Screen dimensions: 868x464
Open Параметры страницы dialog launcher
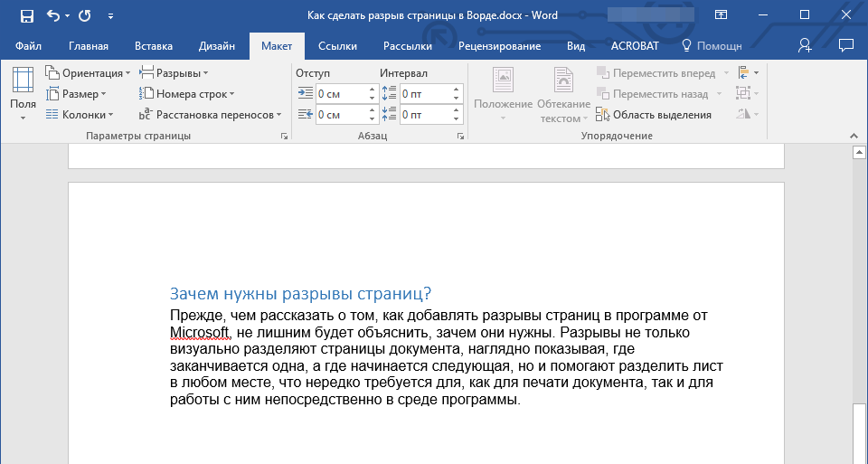tap(284, 136)
